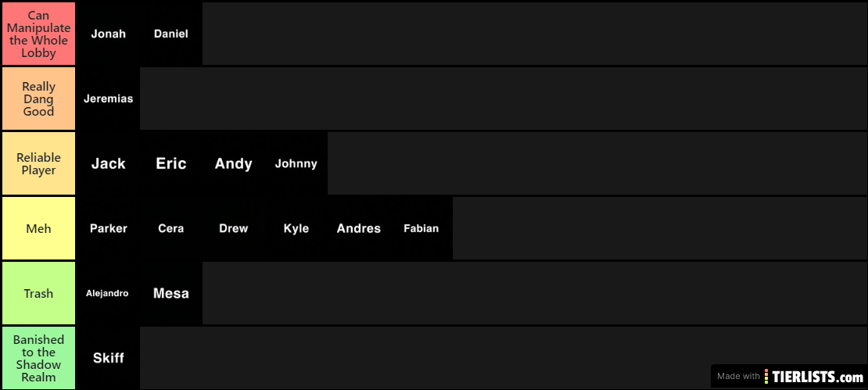Screen dimensions: 868x390
Task: Click the Mesa tile
Action: pyautogui.click(x=171, y=293)
